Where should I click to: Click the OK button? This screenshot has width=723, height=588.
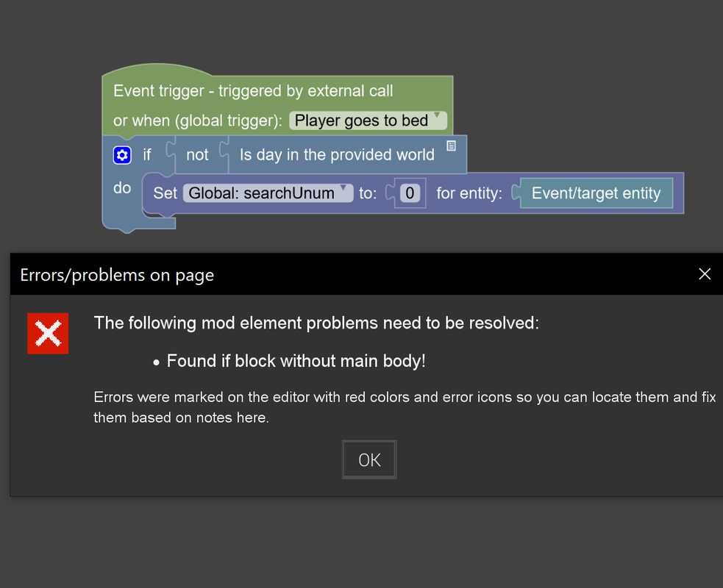369,460
